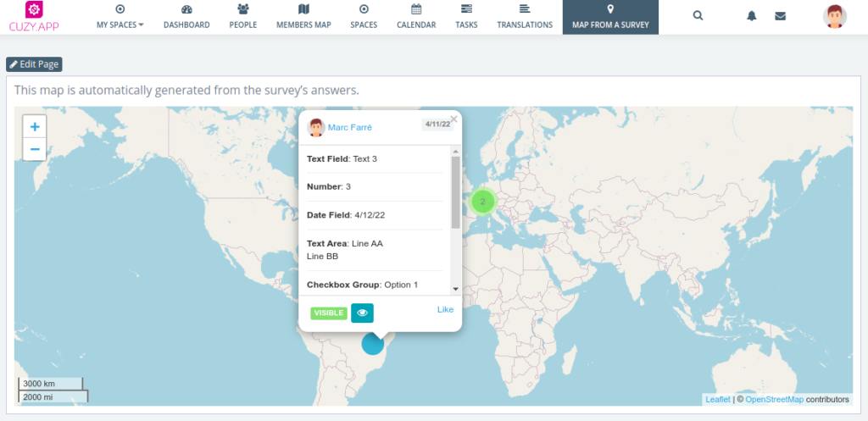868x421 pixels.
Task: Click the green VISIBLE status badge
Action: [x=328, y=313]
